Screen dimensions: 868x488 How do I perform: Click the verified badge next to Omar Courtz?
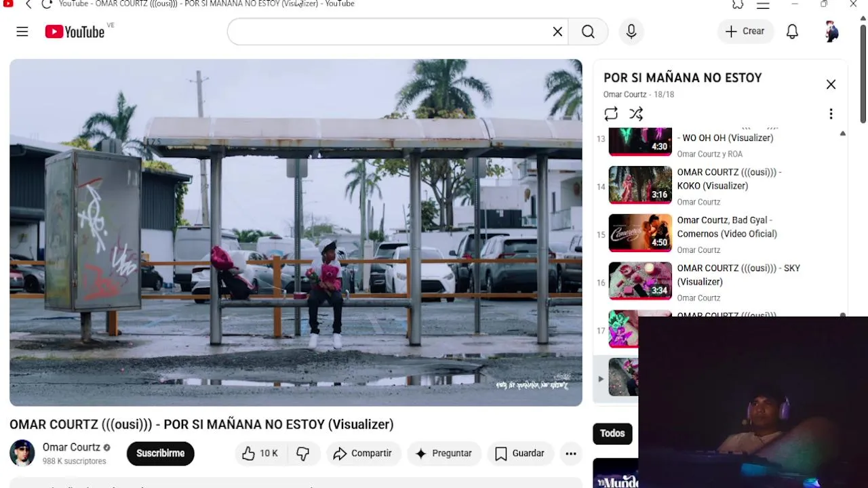pyautogui.click(x=106, y=448)
